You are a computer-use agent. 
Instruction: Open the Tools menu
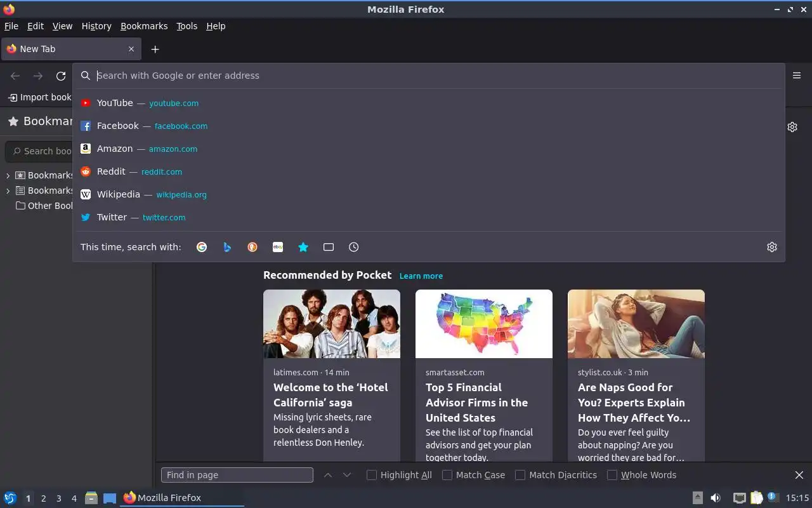pos(187,26)
